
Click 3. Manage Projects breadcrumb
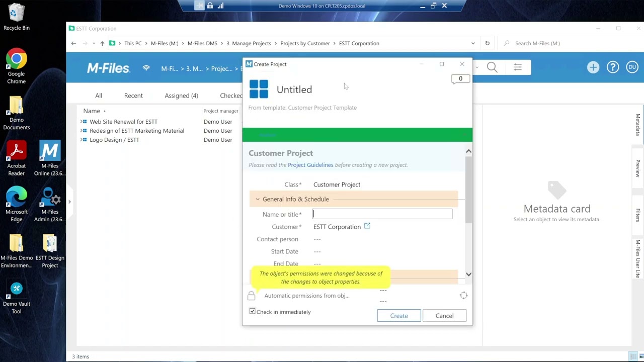point(249,43)
